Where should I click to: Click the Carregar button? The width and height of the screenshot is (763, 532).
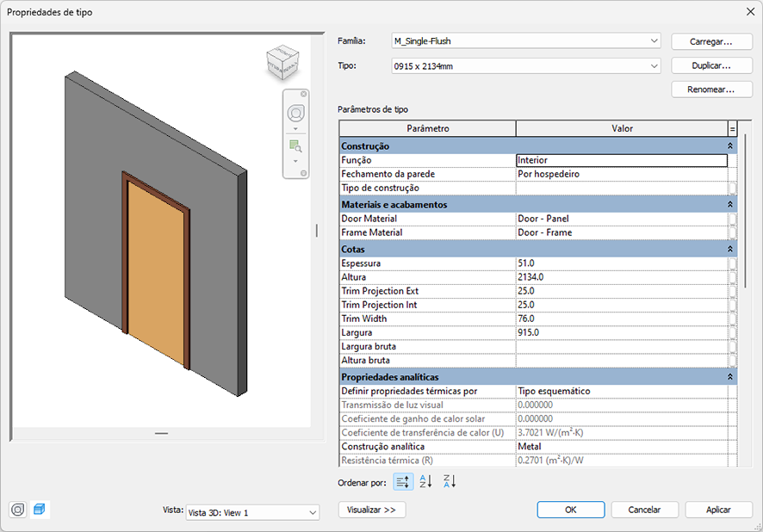(x=711, y=42)
